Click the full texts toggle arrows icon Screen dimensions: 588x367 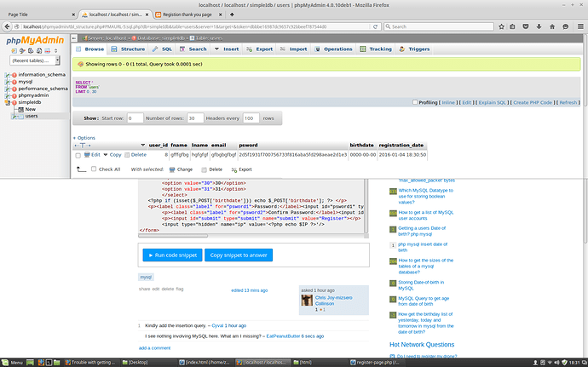83,145
